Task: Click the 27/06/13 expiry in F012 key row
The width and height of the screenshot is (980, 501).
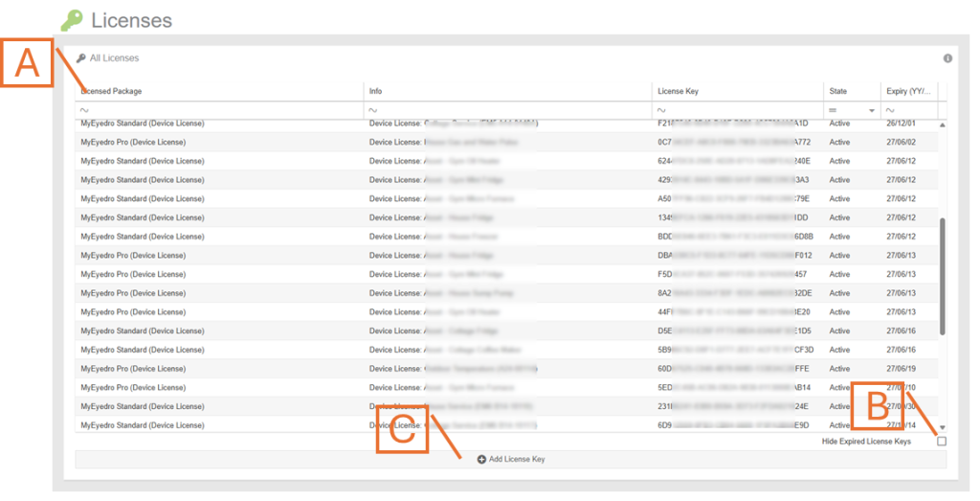Action: tap(901, 255)
